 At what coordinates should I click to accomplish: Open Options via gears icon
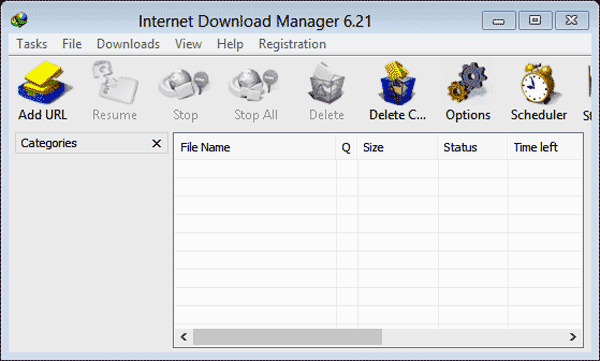tap(468, 82)
